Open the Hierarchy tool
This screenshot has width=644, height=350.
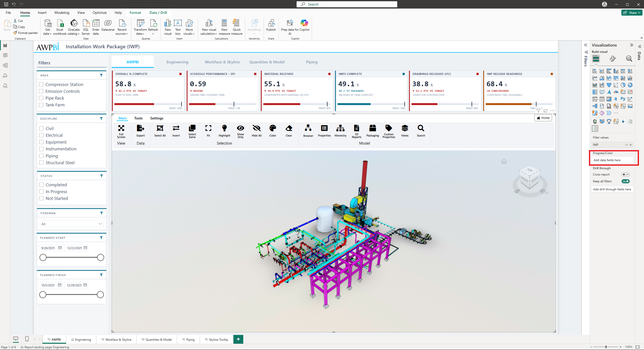pyautogui.click(x=340, y=131)
